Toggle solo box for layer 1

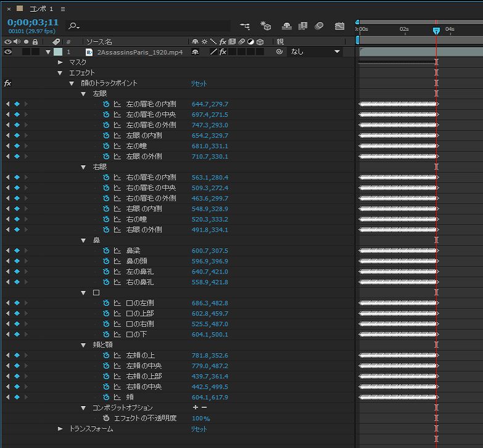click(27, 52)
